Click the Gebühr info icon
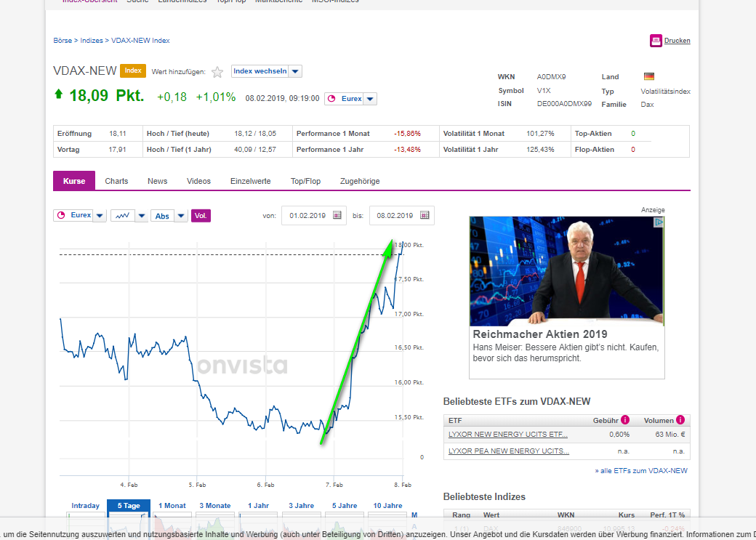756x540 pixels. [x=625, y=420]
